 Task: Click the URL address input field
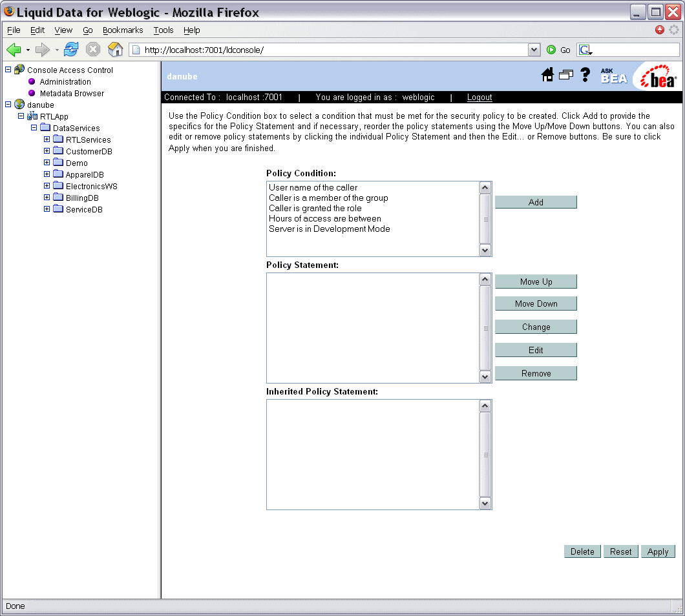tap(335, 50)
